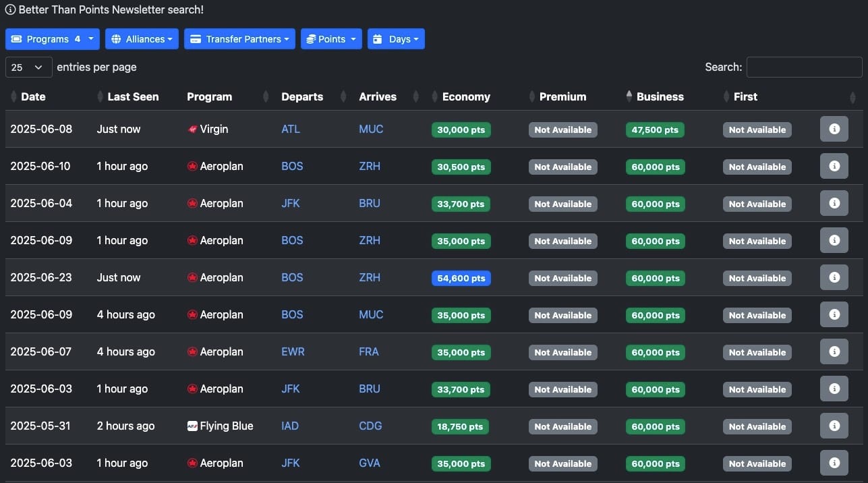The height and width of the screenshot is (483, 868).
Task: Expand the Transfer Partners dropdown
Action: click(x=239, y=39)
